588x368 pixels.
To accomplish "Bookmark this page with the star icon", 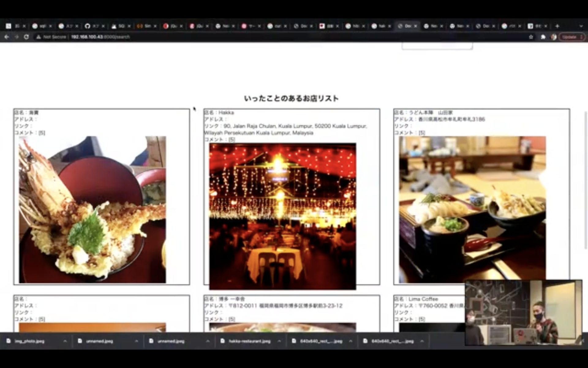I will click(531, 37).
